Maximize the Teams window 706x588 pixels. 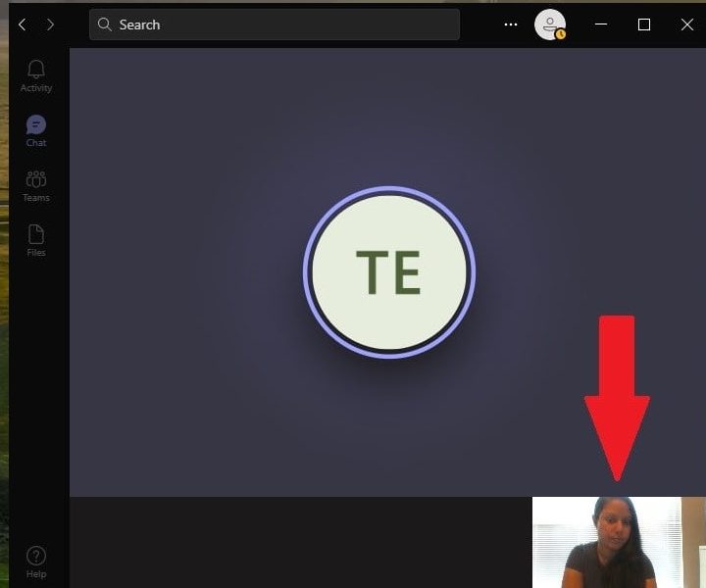coord(644,24)
